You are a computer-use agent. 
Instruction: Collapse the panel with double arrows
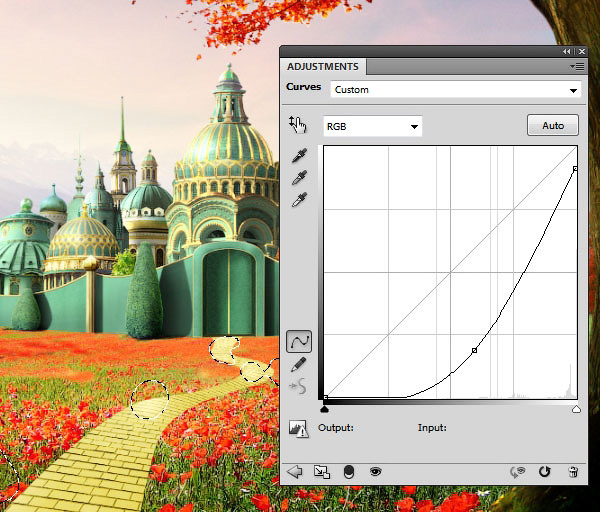point(567,51)
